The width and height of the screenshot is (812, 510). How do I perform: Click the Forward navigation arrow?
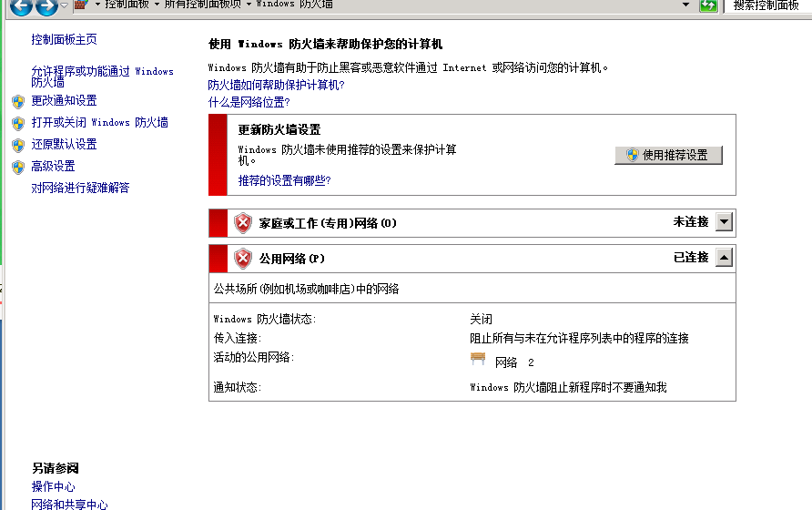click(x=46, y=6)
